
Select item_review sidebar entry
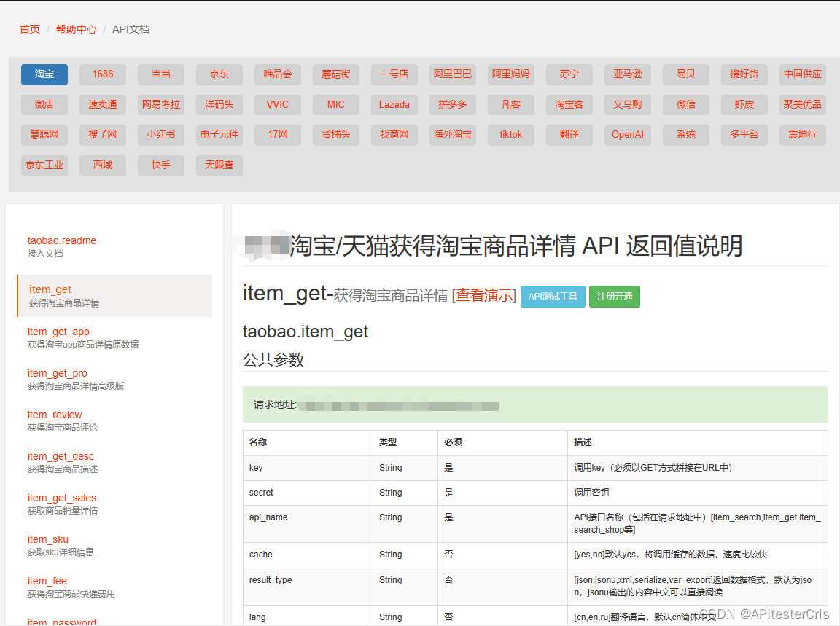pos(55,415)
